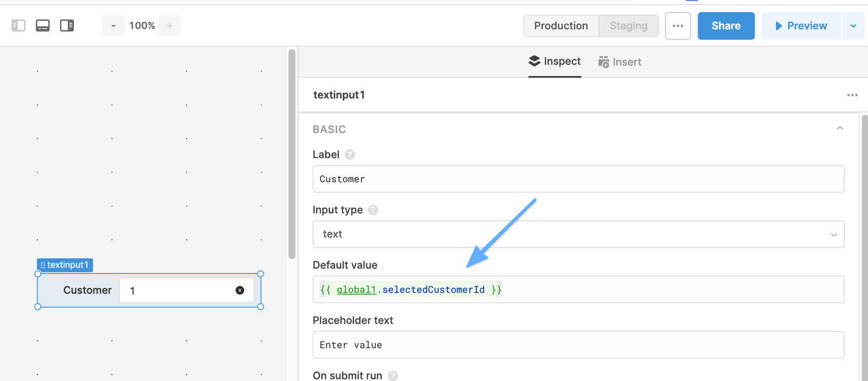Image resolution: width=868 pixels, height=381 pixels.
Task: Switch to the Insert tab
Action: (620, 62)
